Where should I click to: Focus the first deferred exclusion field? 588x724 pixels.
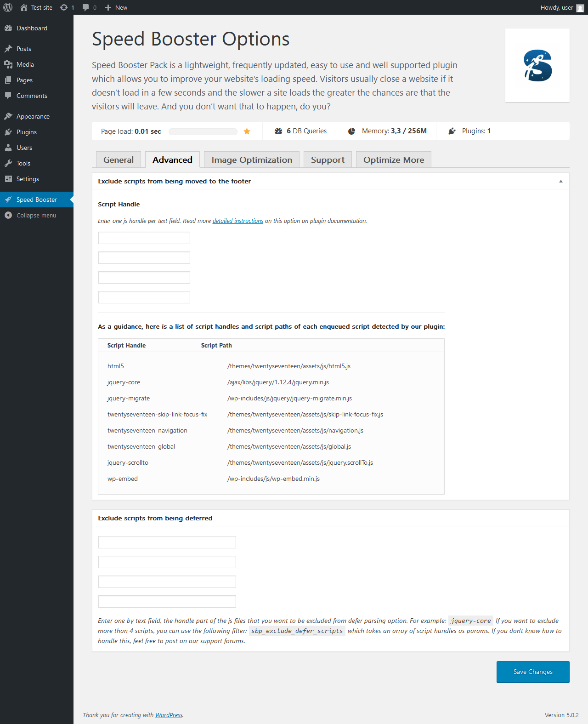pos(167,542)
